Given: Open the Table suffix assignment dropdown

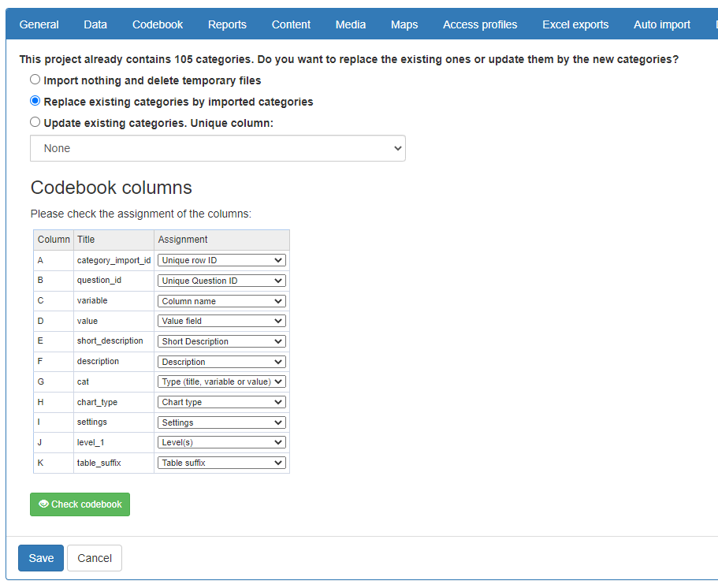Looking at the screenshot, I should pos(221,463).
